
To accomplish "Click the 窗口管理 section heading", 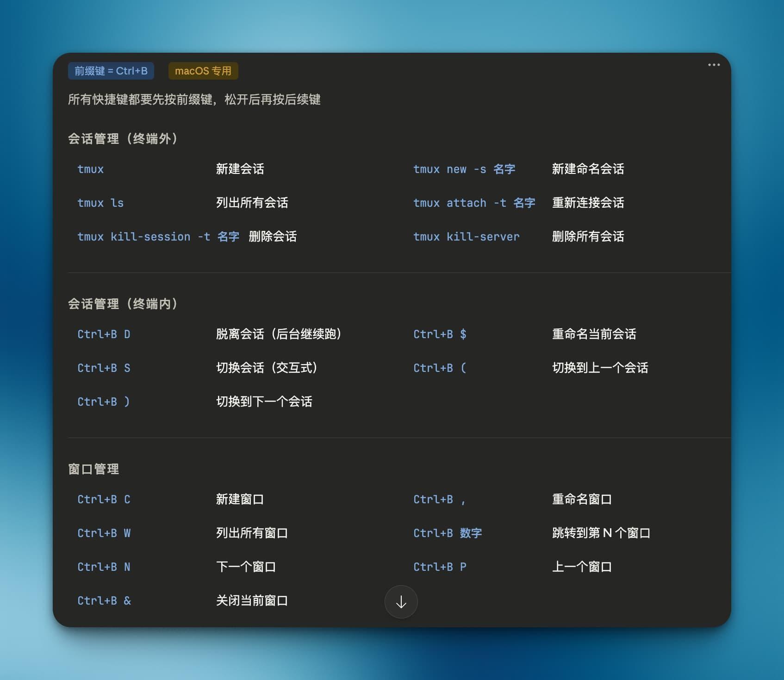I will click(93, 469).
